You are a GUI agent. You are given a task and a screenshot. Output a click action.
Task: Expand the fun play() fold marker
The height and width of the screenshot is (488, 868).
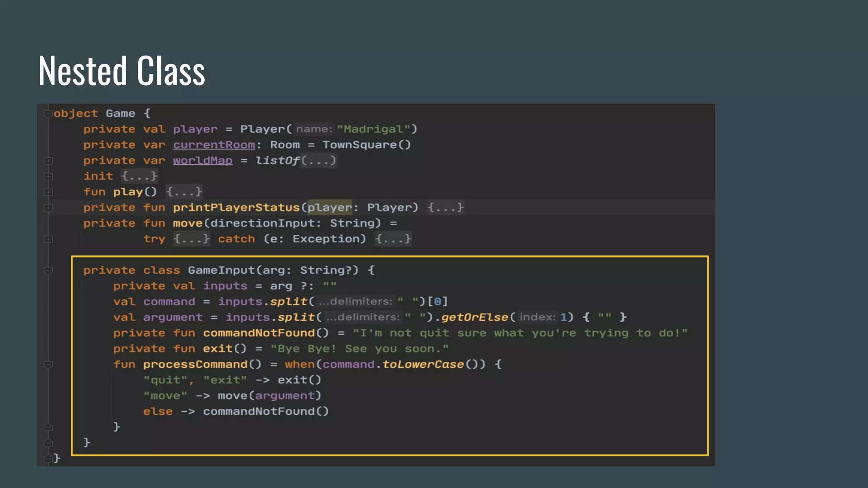pyautogui.click(x=48, y=192)
